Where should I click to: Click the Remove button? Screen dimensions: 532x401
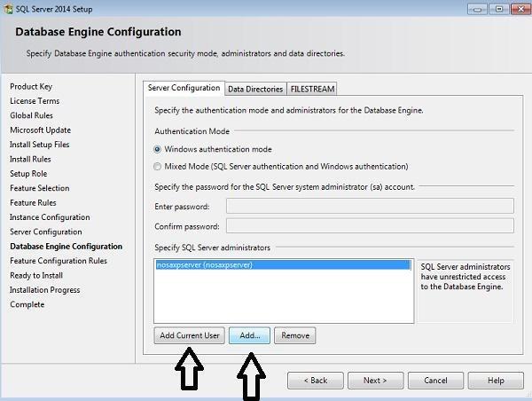tap(294, 336)
